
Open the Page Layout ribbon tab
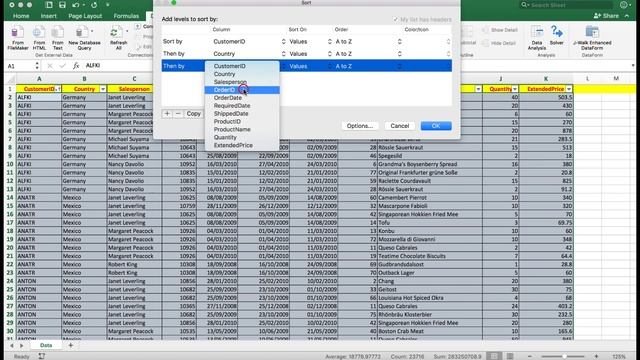point(85,16)
